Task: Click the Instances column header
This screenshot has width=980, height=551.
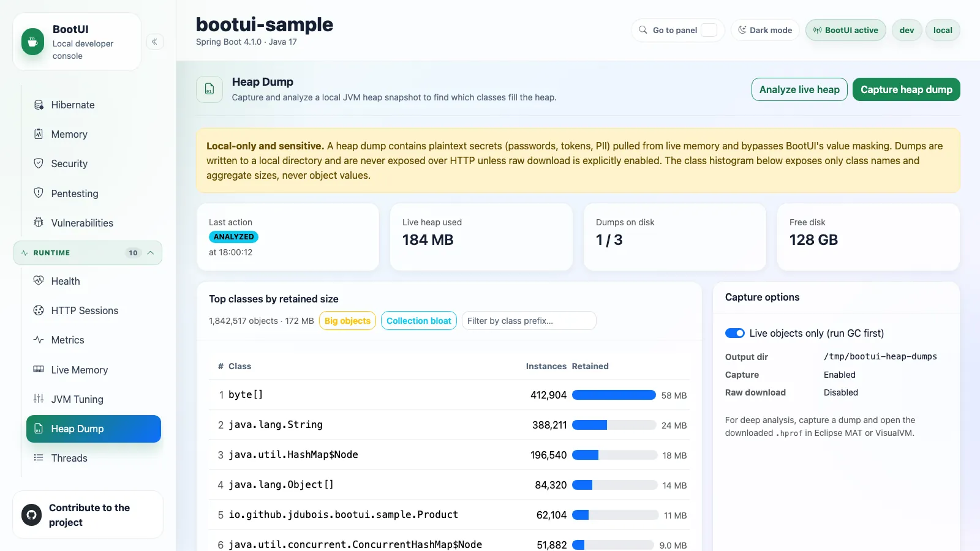Action: (546, 366)
